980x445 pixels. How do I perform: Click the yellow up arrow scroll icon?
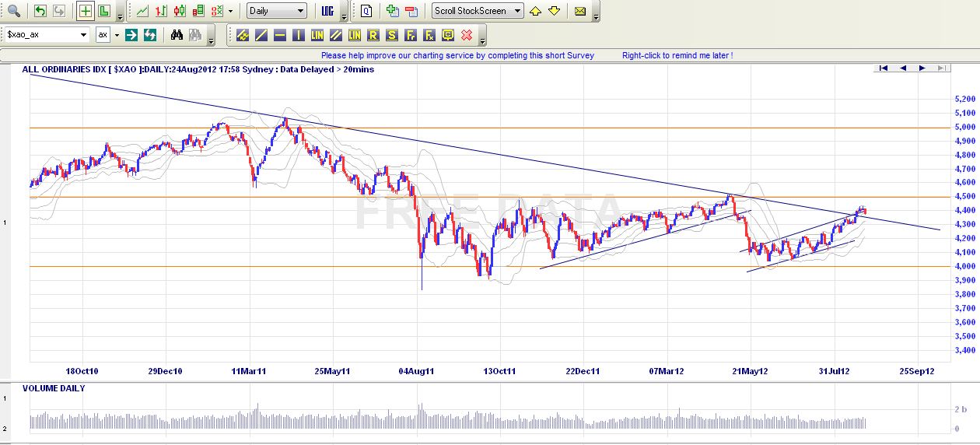pos(536,11)
